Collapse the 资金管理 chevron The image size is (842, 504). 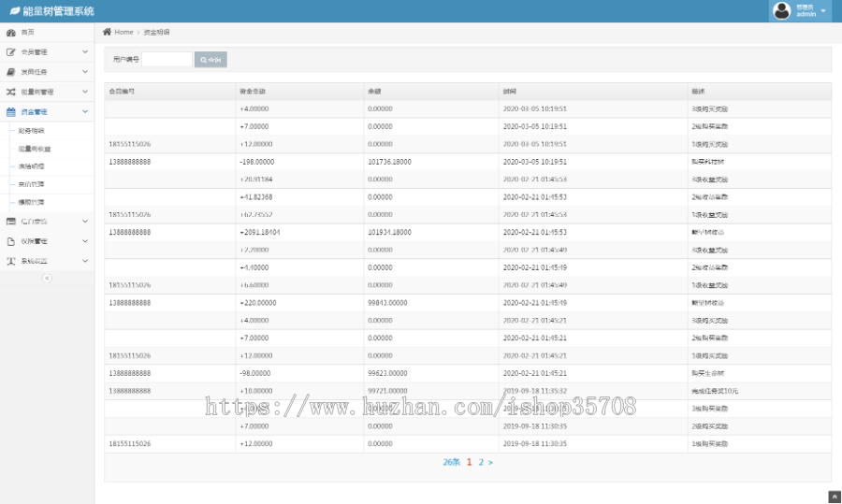point(85,111)
